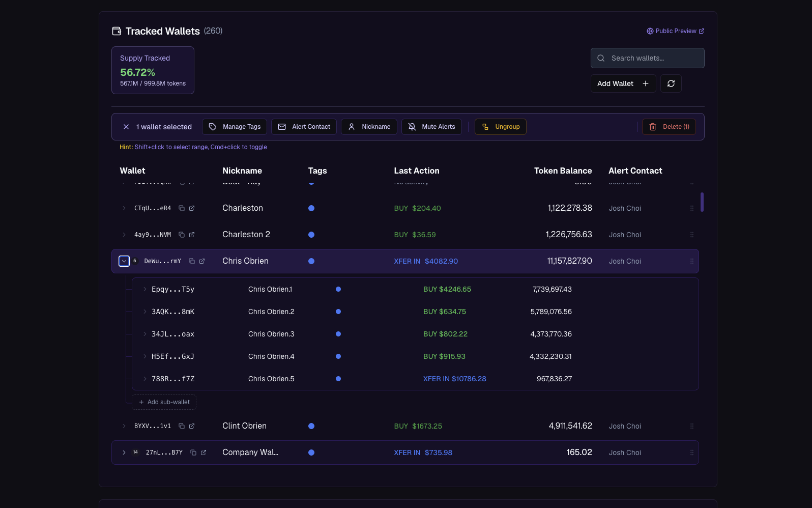Image resolution: width=812 pixels, height=508 pixels.
Task: Copy the BYXV...1v1 wallet address
Action: click(x=182, y=426)
